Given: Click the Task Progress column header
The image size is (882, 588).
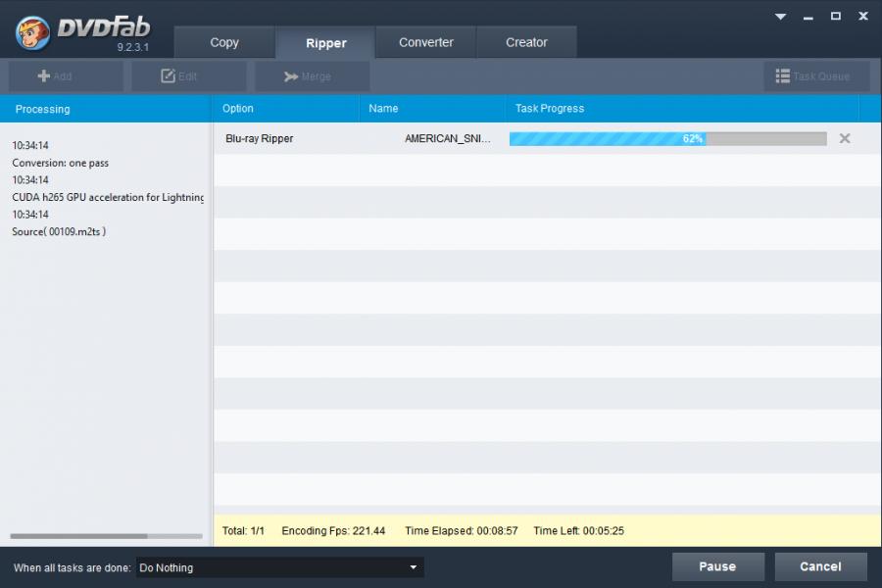Looking at the screenshot, I should tap(682, 109).
